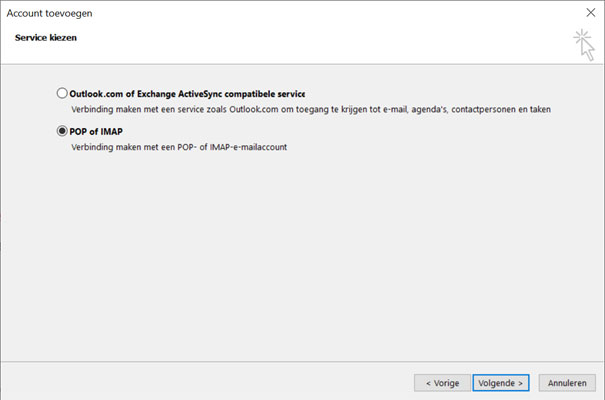This screenshot has width=605, height=400.
Task: Click the left arrow on the Vorige button
Action: coord(428,383)
